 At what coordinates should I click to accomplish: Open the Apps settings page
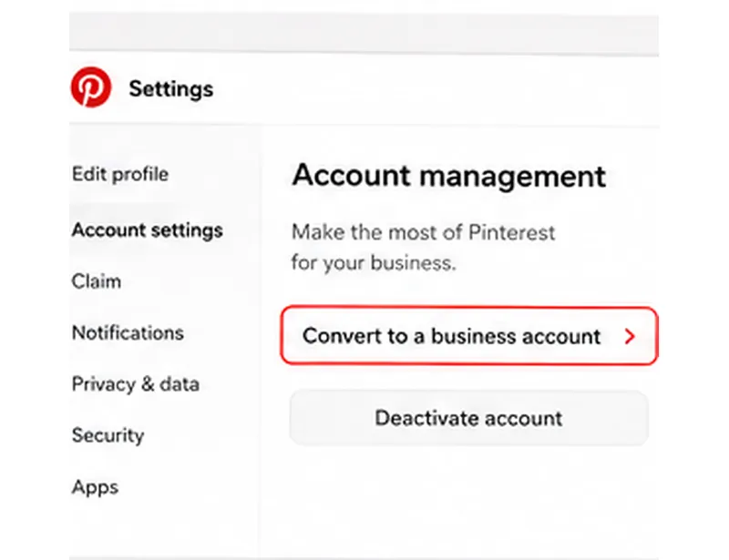tap(95, 487)
